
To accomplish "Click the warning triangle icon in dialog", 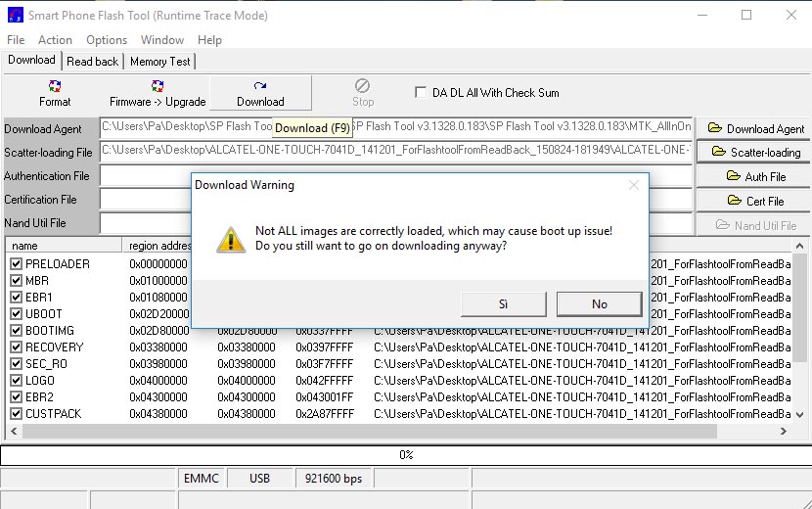I will click(x=231, y=239).
